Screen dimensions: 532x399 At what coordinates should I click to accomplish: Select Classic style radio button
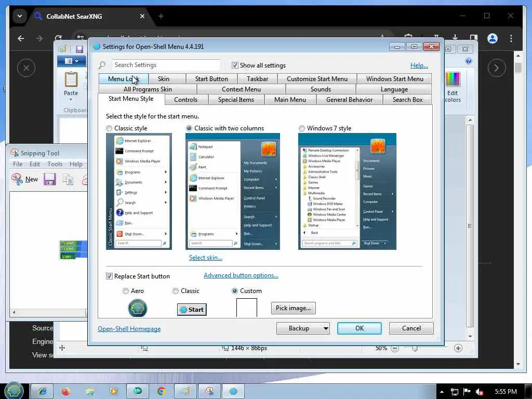point(109,128)
